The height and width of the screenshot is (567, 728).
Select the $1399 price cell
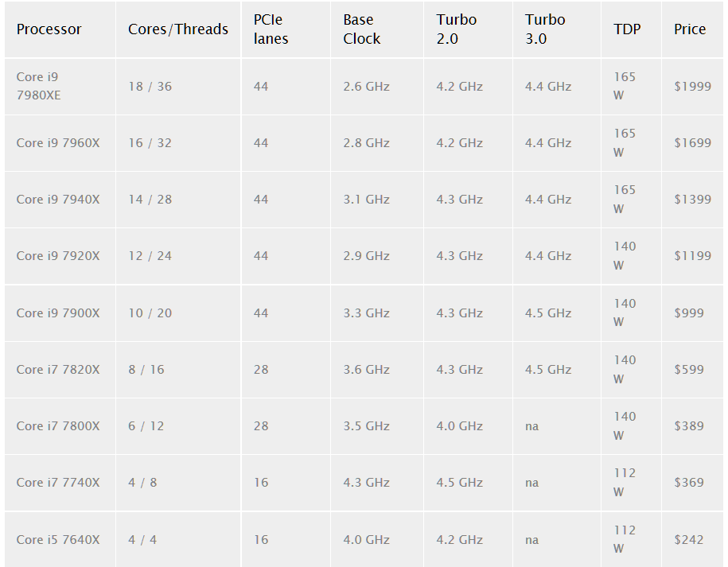pos(692,199)
